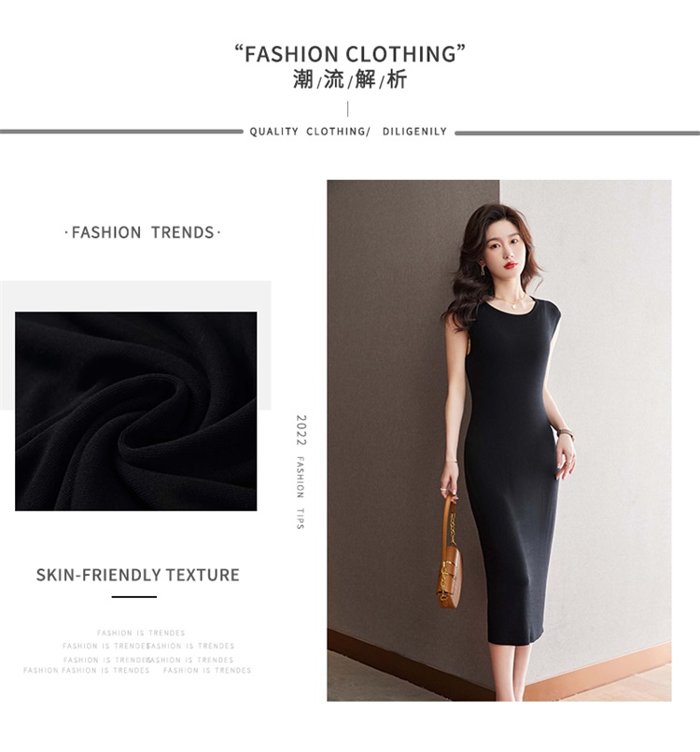
Task: Click the bottom-right "FASHION IS TRENDES" text
Action: [x=207, y=671]
